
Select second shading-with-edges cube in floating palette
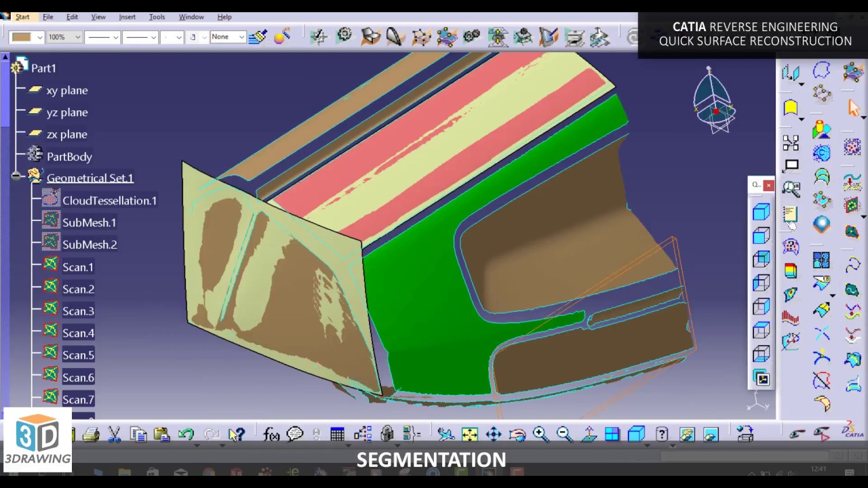point(762,235)
